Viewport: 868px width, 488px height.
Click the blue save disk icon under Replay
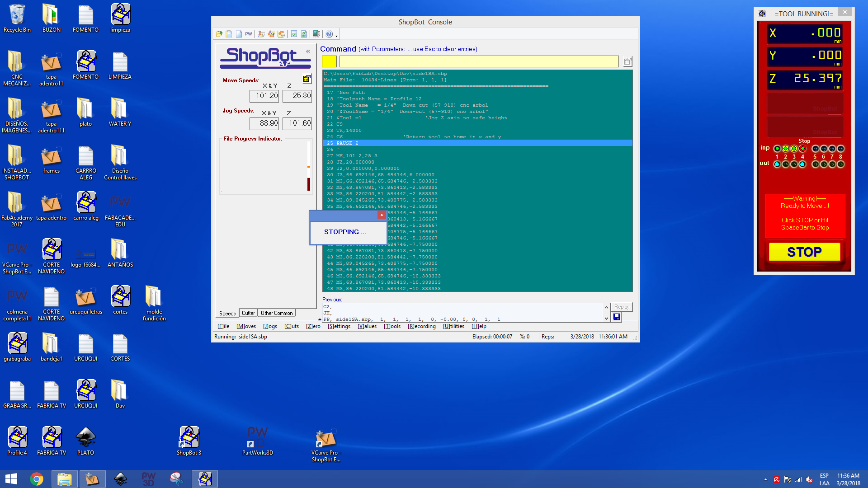coord(617,317)
